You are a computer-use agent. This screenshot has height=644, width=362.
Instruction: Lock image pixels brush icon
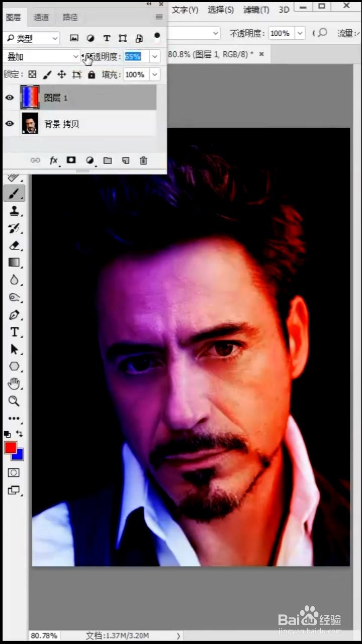point(47,74)
